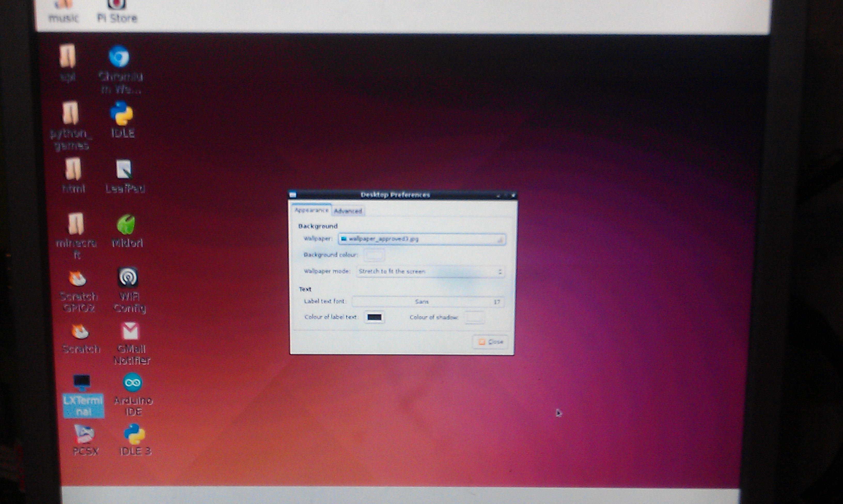This screenshot has width=843, height=504.
Task: Expand the Wallpaper mode dropdown
Action: [430, 272]
